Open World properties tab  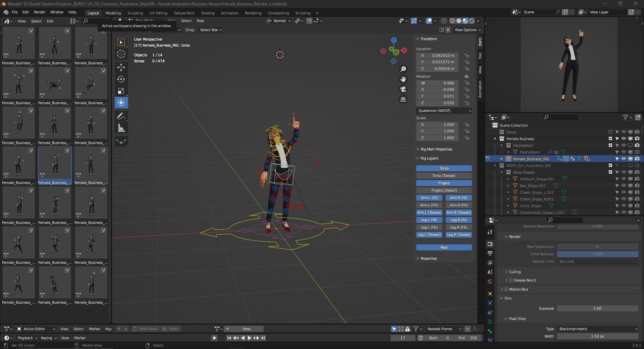(490, 282)
